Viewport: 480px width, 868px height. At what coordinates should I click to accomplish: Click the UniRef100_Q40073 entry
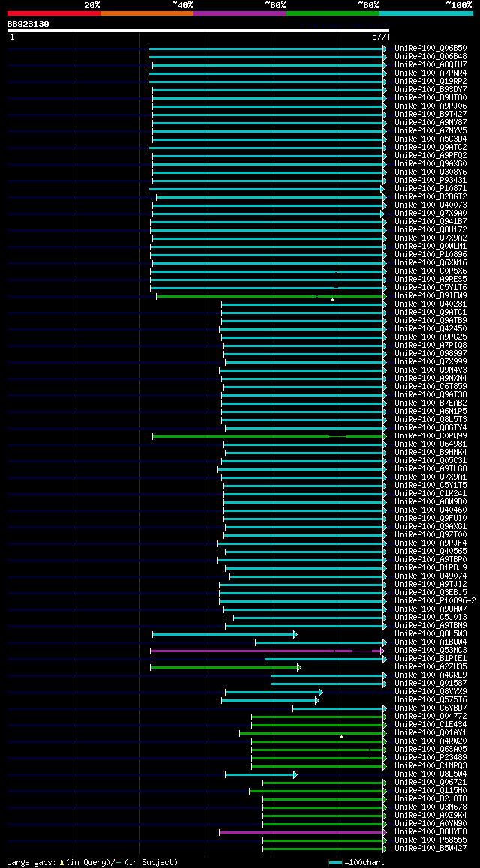430,205
